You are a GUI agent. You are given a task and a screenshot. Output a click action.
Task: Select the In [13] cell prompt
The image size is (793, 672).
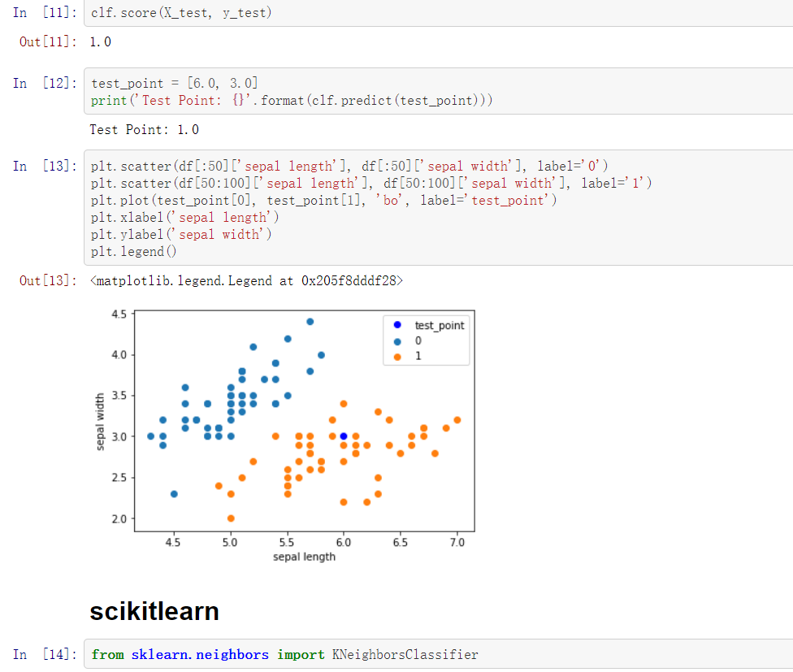(x=43, y=166)
